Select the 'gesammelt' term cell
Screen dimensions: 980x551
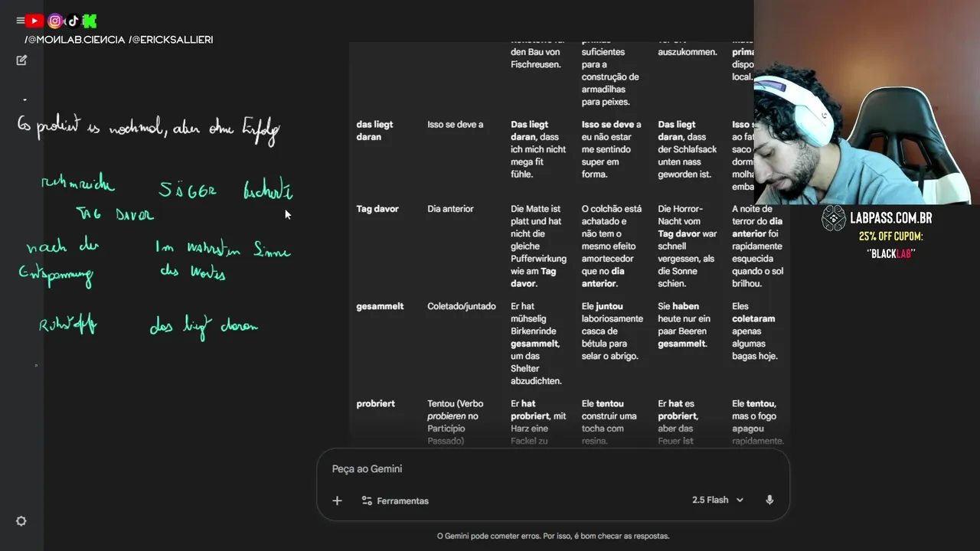click(380, 306)
